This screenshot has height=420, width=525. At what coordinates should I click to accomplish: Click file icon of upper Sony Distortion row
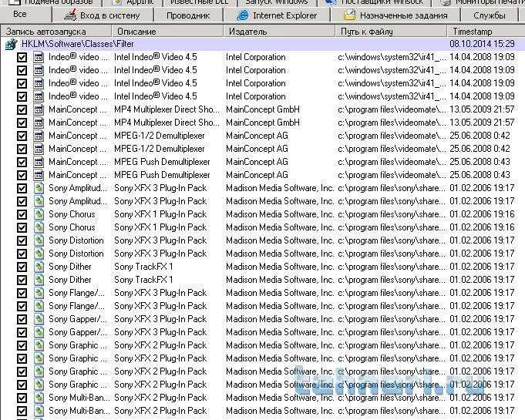(x=39, y=240)
